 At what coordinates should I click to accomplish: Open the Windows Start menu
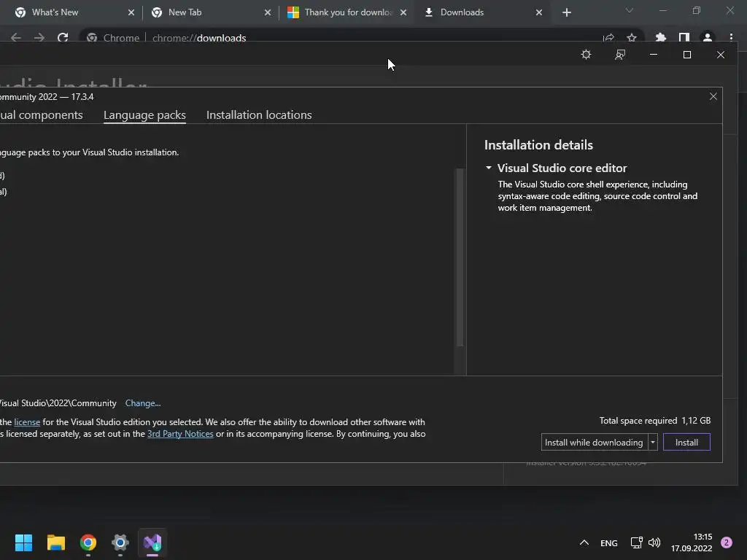coord(23,542)
